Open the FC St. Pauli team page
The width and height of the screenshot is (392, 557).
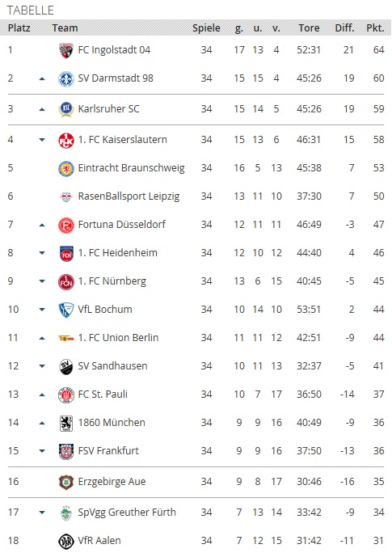pyautogui.click(x=103, y=394)
